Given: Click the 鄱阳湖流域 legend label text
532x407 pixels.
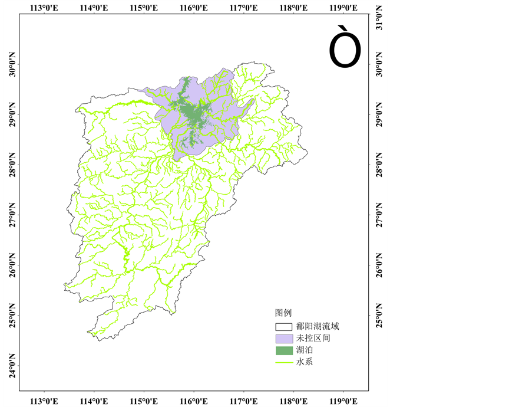Looking at the screenshot, I should 318,326.
